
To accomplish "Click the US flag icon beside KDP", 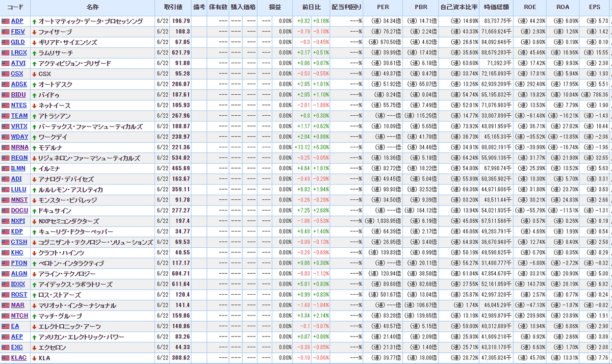I will click(x=6, y=232).
